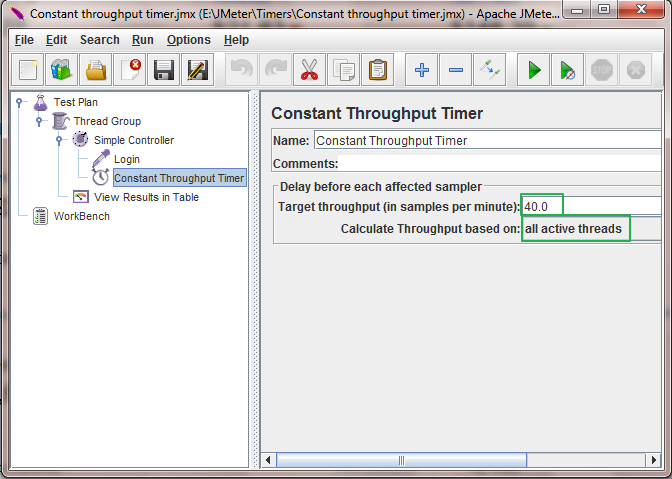
Task: Open the Edit menu
Action: (x=56, y=40)
